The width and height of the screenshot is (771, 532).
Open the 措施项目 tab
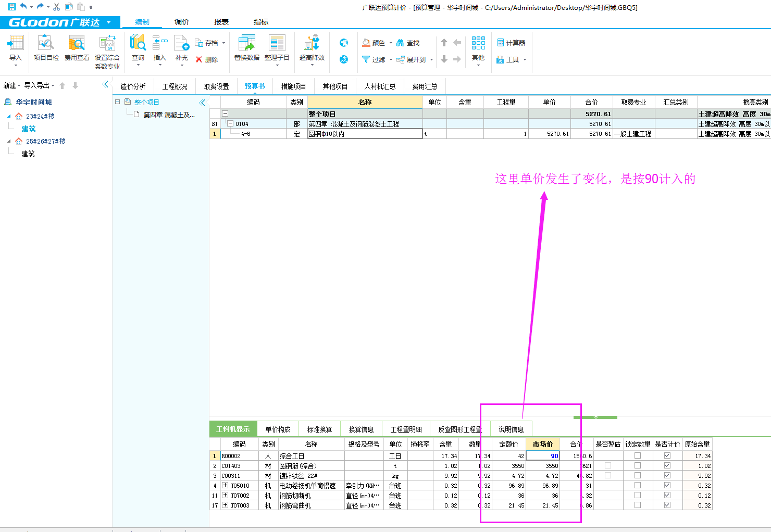pyautogui.click(x=294, y=86)
